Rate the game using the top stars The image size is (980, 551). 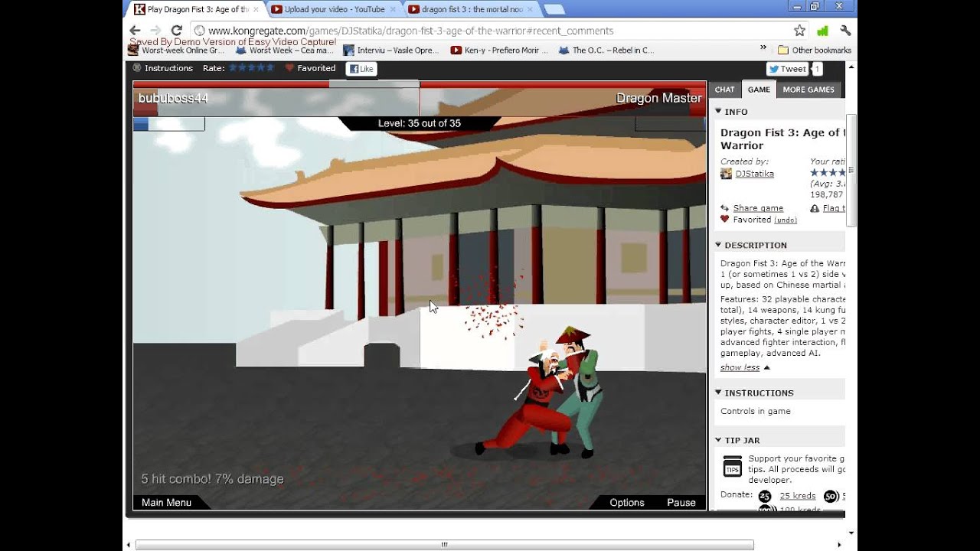point(252,68)
